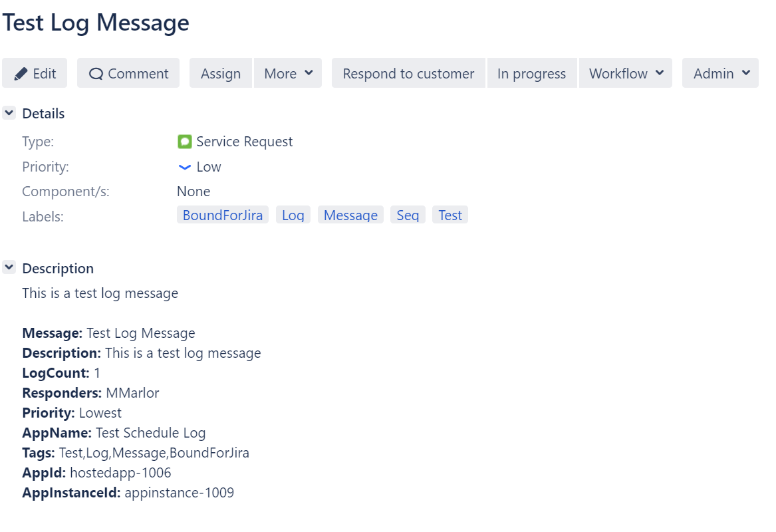The image size is (776, 532).
Task: Click the In progress transition button
Action: point(531,73)
